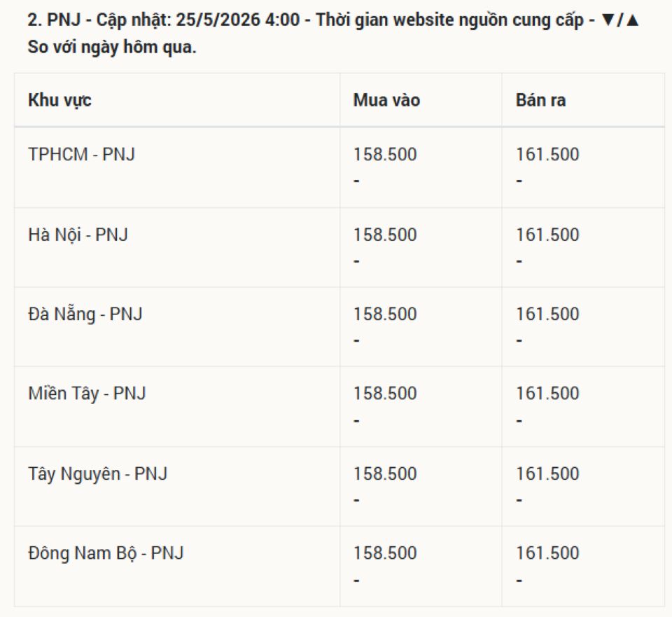Click the Đông Nam Bộ sell price 161.500

[x=547, y=553]
